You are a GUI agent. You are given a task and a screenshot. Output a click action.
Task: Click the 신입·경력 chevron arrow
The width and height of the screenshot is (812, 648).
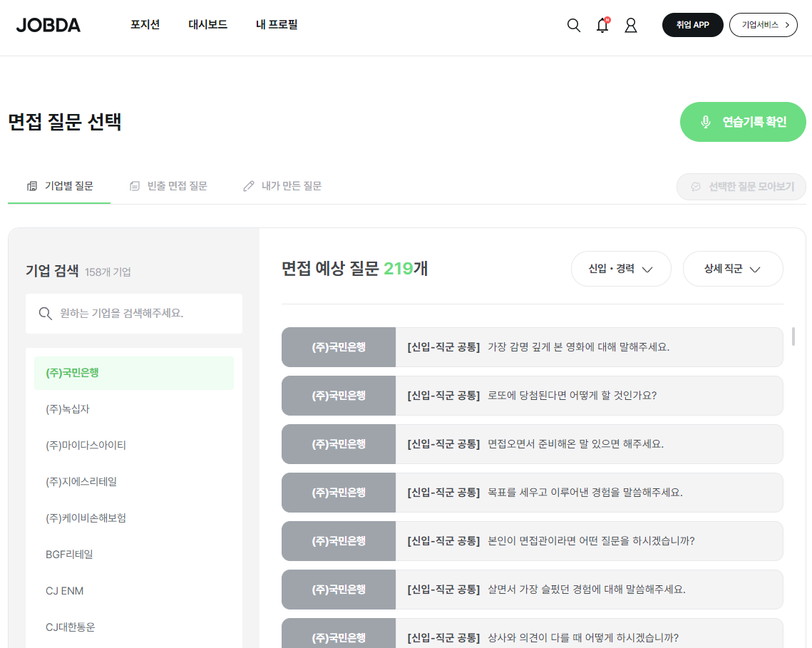click(x=647, y=269)
